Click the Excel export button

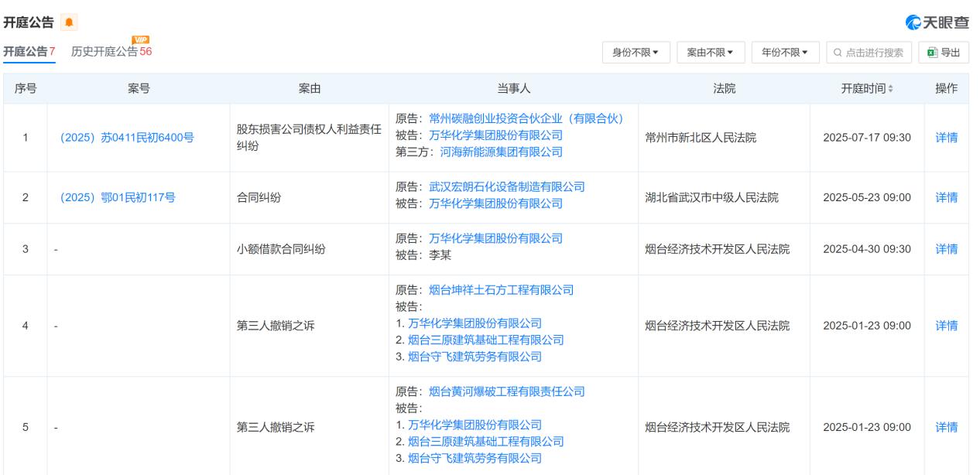click(x=944, y=52)
